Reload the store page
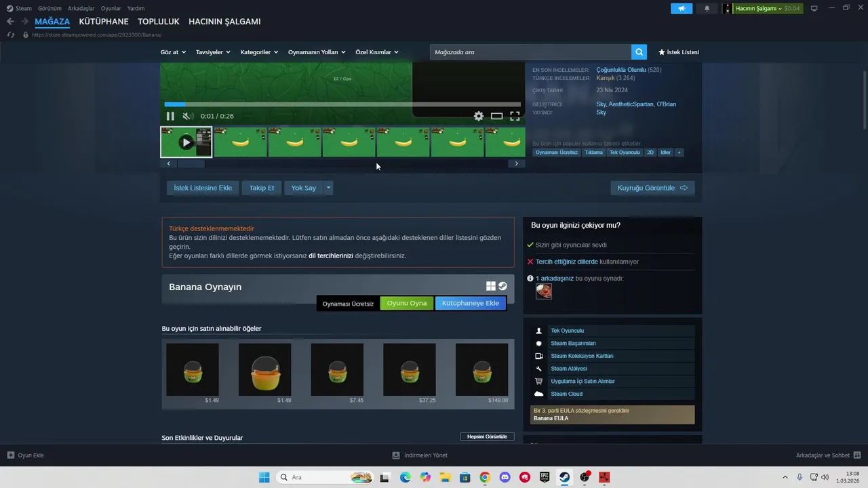 tap(11, 35)
